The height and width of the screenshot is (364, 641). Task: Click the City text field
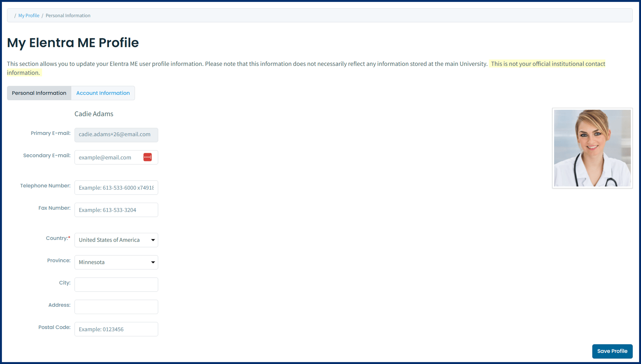click(x=116, y=284)
